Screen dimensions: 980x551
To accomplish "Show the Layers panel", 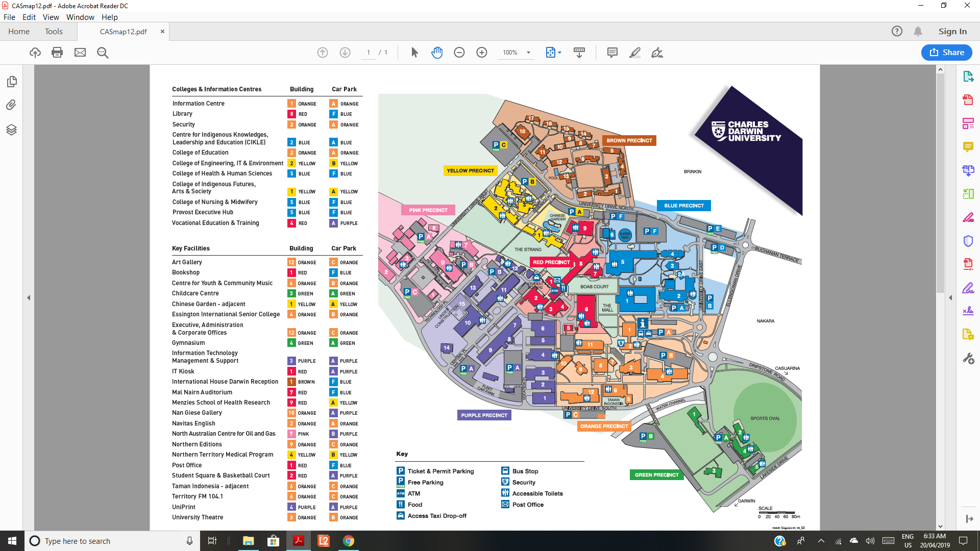I will point(11,130).
